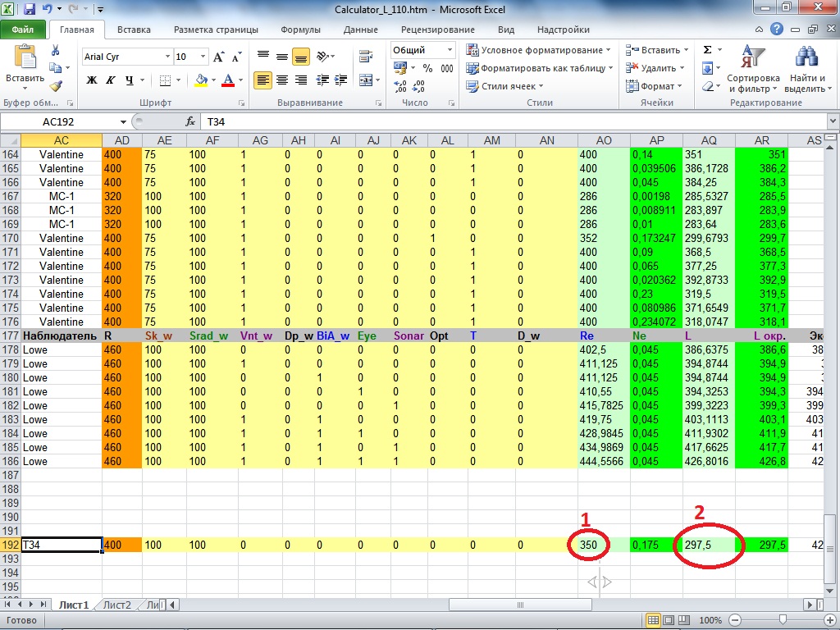Click the Copy icon in clipboard group

coord(55,67)
